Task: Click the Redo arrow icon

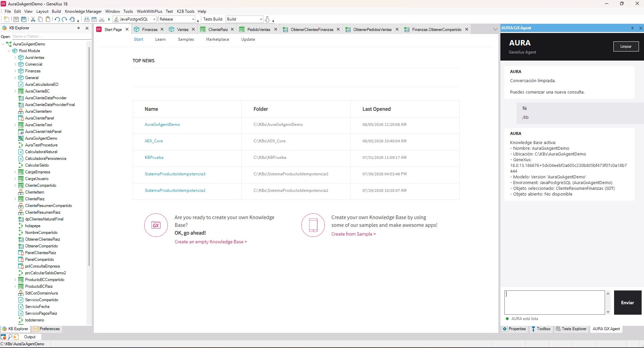Action: tap(64, 19)
